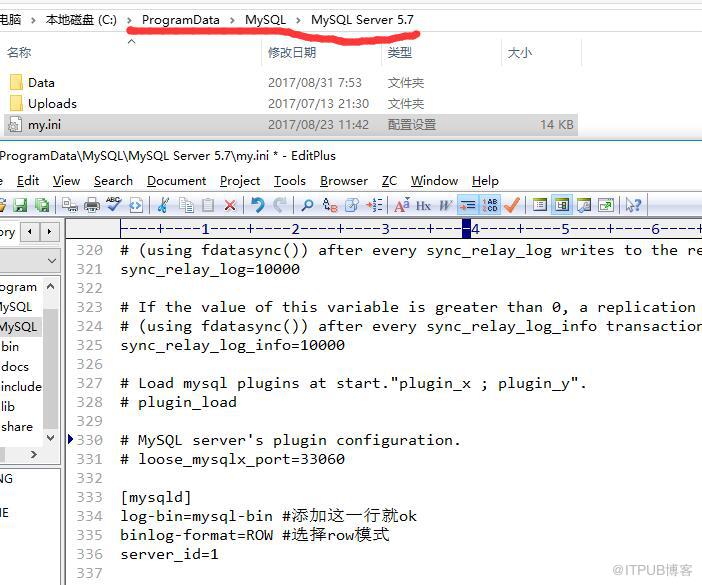Click left arrow of Directory panel tabs

pos(30,232)
